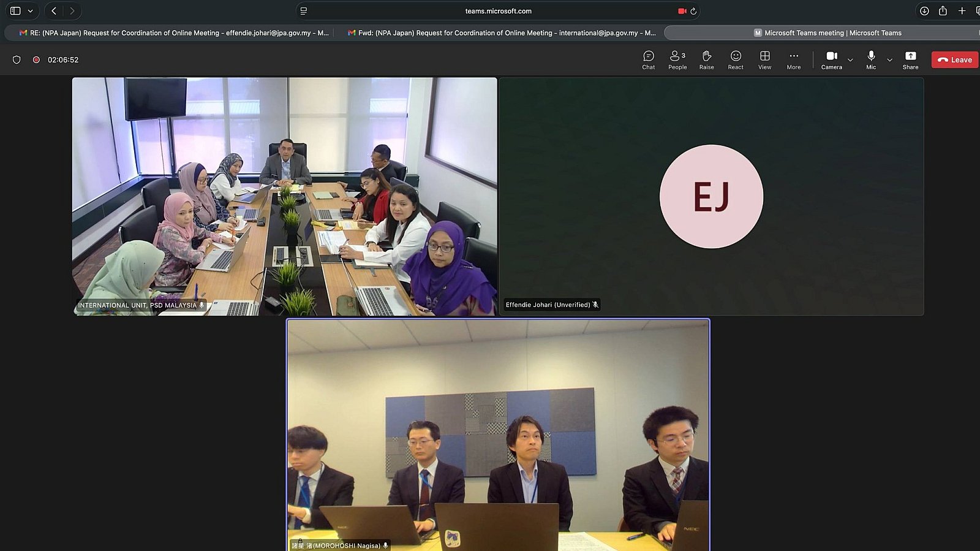Open the View layout options

tap(764, 59)
